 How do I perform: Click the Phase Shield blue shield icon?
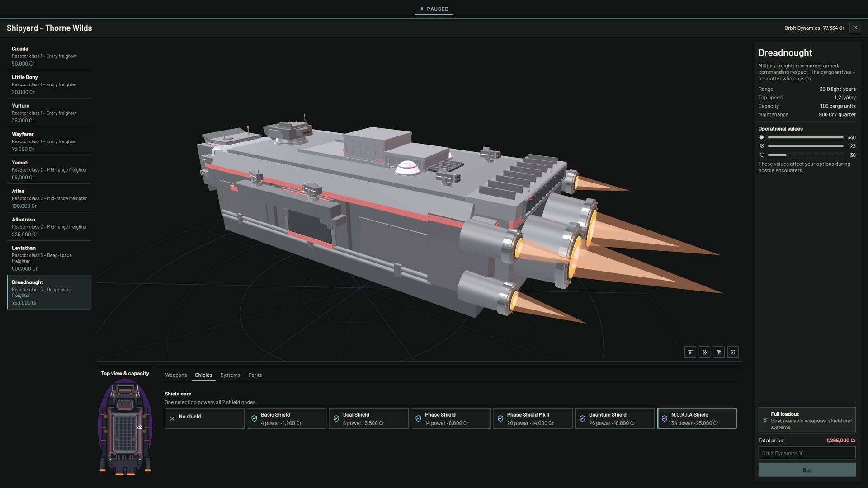[418, 419]
